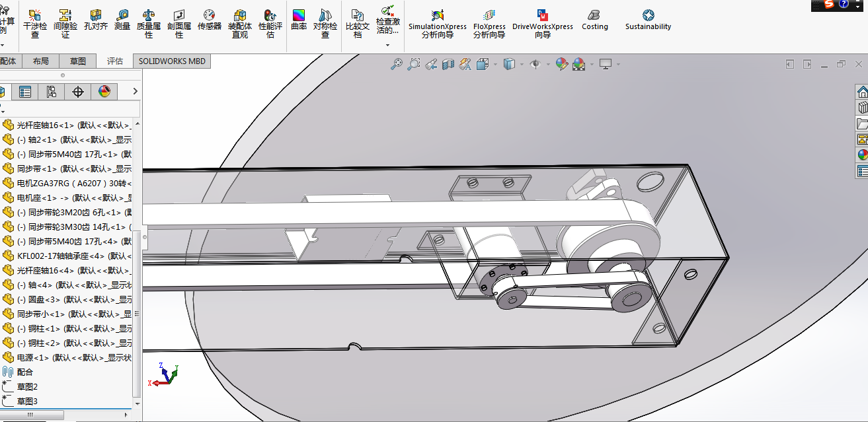868x422 pixels.
Task: Click Help question mark icon
Action: click(x=844, y=4)
